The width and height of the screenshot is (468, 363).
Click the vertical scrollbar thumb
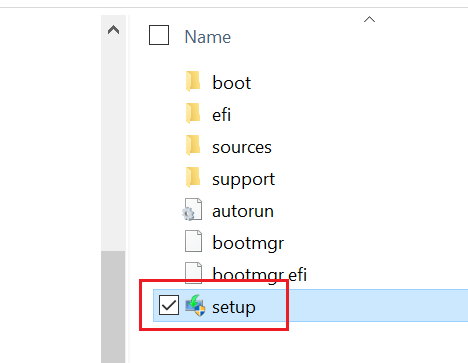[x=113, y=307]
